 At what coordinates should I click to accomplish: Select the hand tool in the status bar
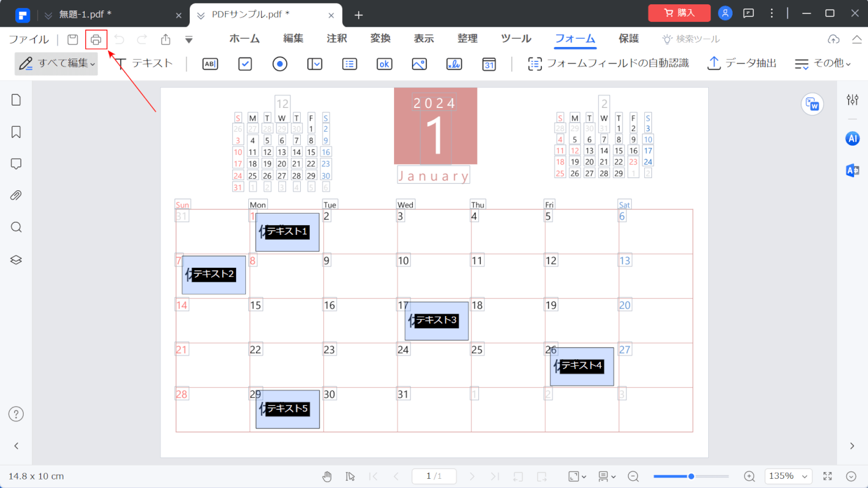coord(327,476)
